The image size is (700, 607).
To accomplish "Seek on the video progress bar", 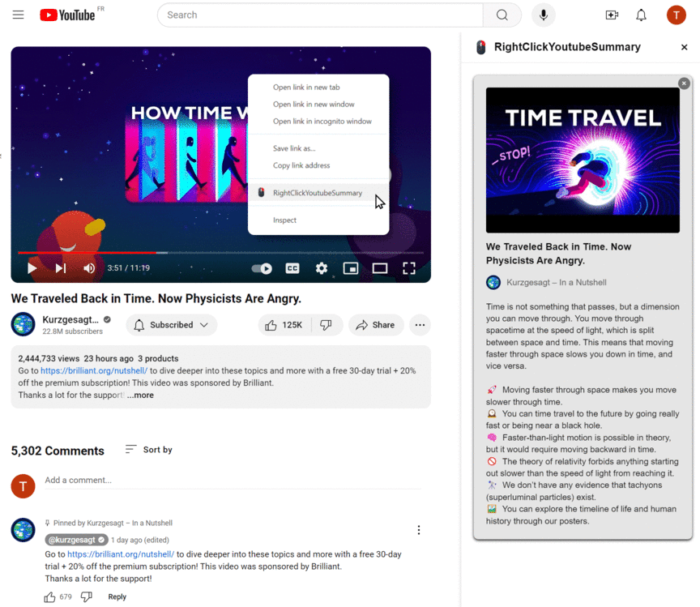I will point(220,253).
